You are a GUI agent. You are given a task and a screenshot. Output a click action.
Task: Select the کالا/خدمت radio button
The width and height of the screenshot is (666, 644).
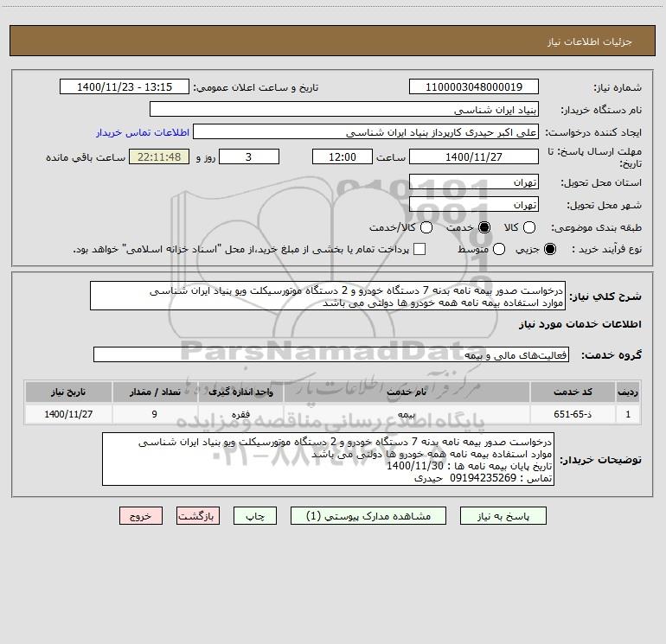pos(426,227)
